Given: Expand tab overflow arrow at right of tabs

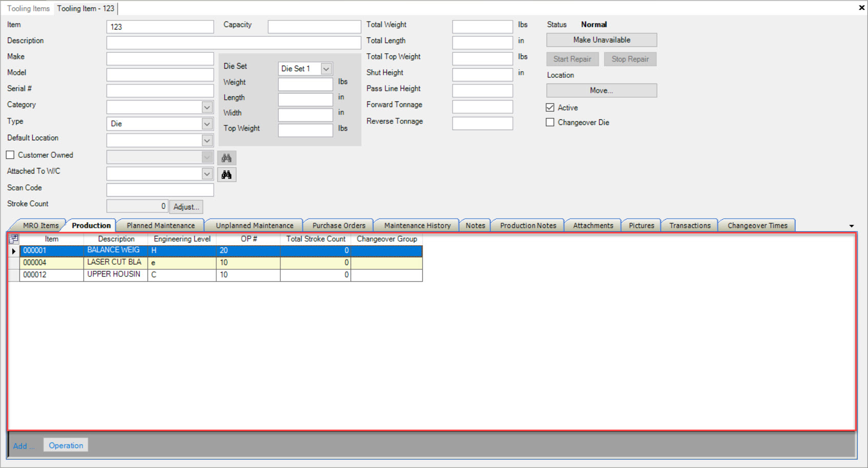Looking at the screenshot, I should [x=852, y=226].
